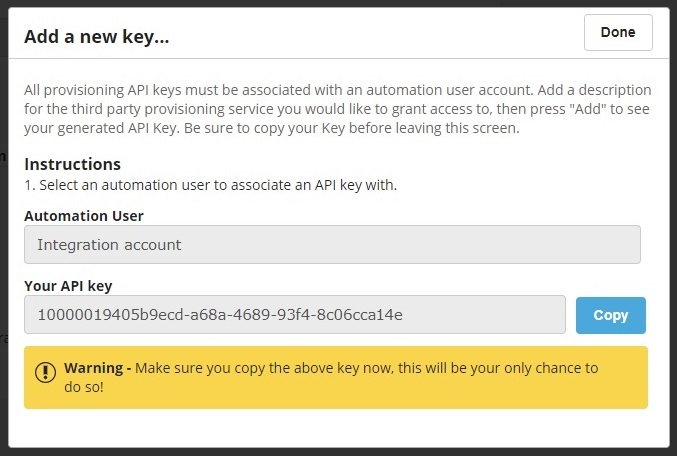Click the yellow warning banner message text
The image size is (677, 456).
click(x=331, y=377)
